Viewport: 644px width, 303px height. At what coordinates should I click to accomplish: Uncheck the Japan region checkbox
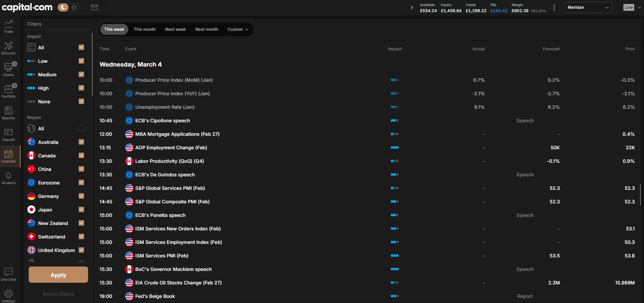pyautogui.click(x=81, y=209)
